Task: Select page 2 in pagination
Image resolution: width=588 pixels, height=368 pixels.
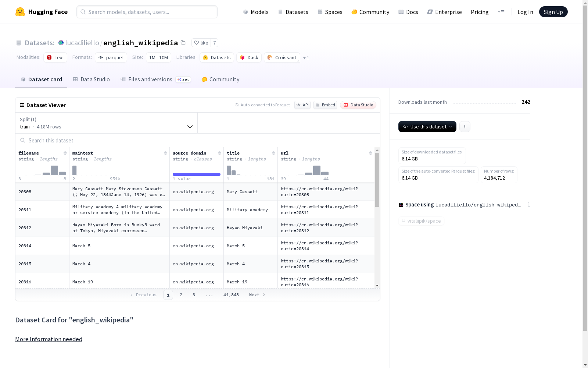Action: [x=181, y=295]
